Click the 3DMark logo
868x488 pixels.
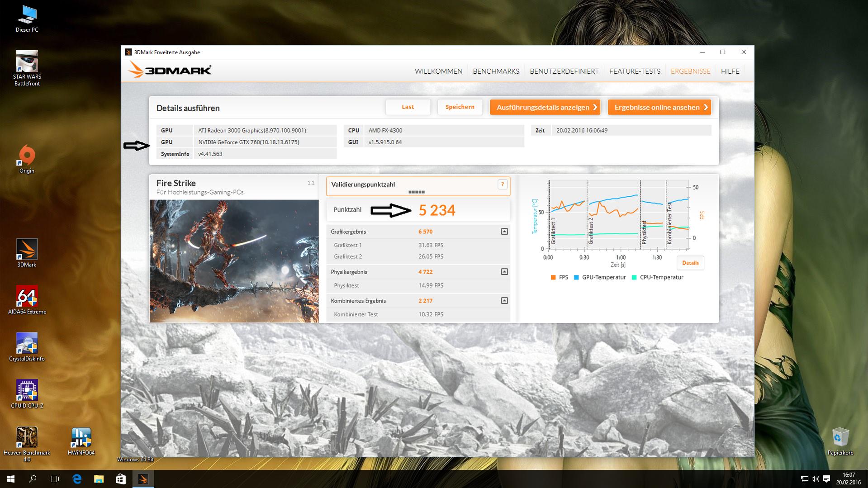170,70
